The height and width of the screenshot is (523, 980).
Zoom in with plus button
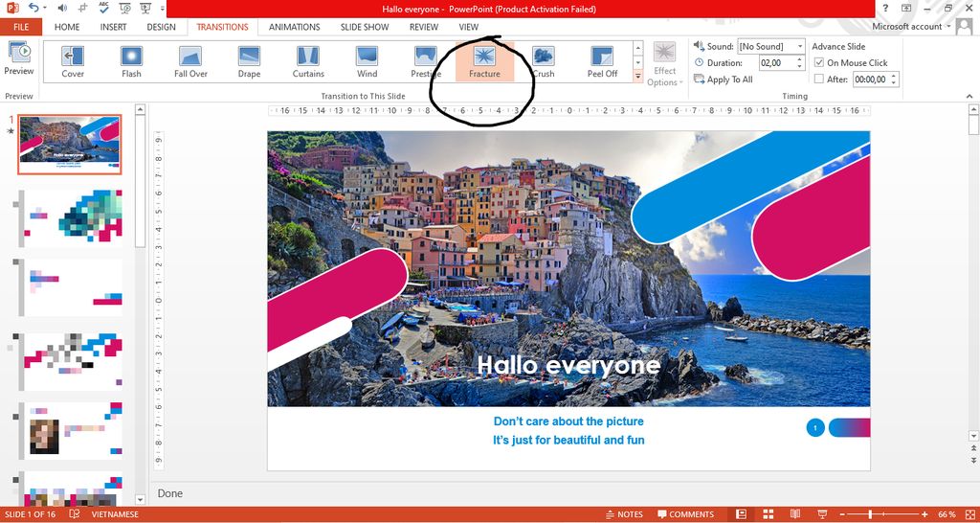coord(924,514)
